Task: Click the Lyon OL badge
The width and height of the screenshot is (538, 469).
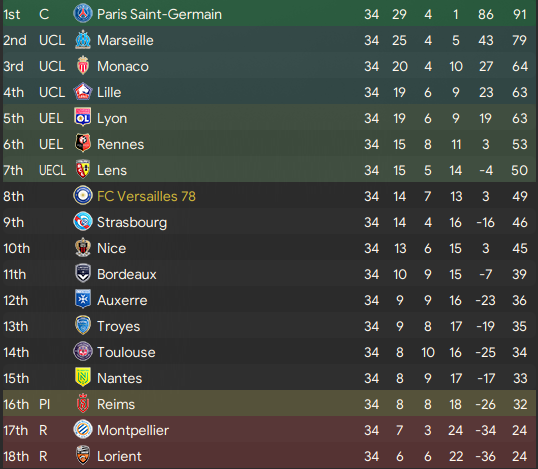Action: coord(83,118)
